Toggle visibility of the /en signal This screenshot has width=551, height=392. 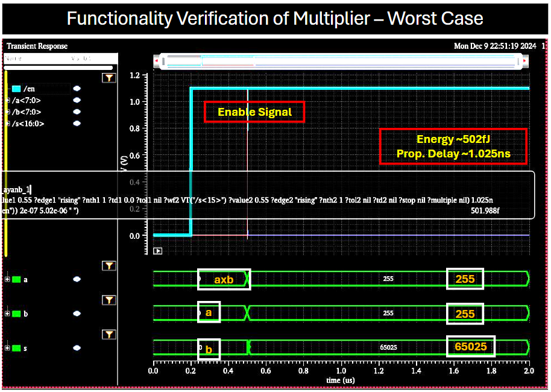(77, 89)
